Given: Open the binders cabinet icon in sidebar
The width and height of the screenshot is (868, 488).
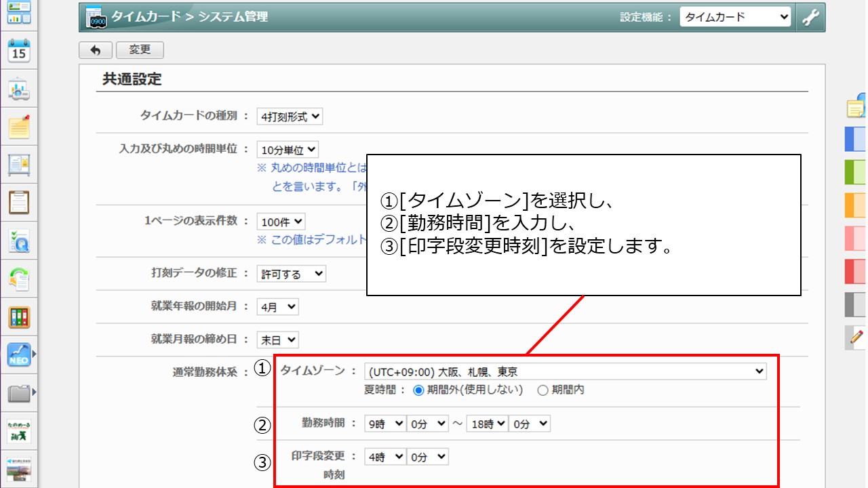Looking at the screenshot, I should click(x=19, y=317).
